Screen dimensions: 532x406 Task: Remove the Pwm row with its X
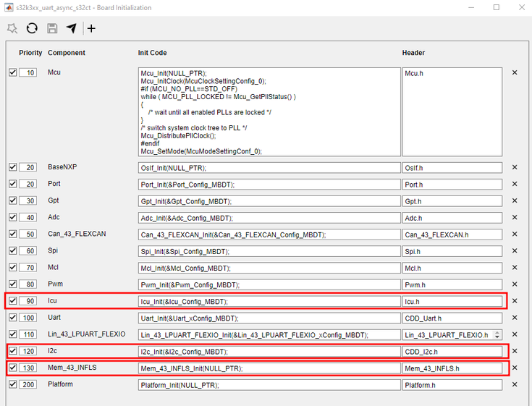click(515, 284)
